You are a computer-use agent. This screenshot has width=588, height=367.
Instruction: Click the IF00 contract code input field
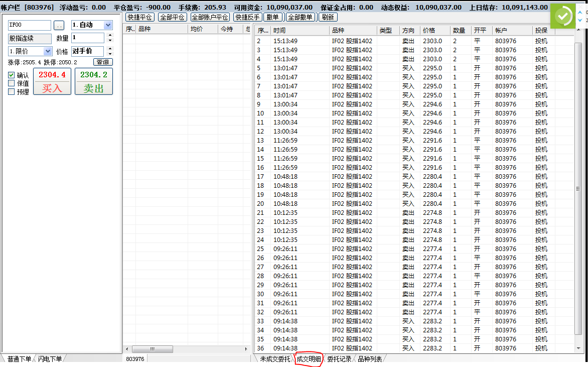click(30, 25)
